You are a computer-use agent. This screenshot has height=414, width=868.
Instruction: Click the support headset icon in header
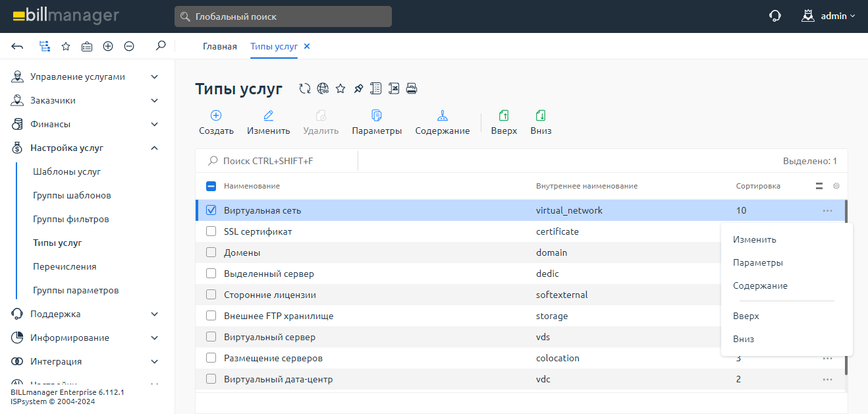tap(775, 16)
